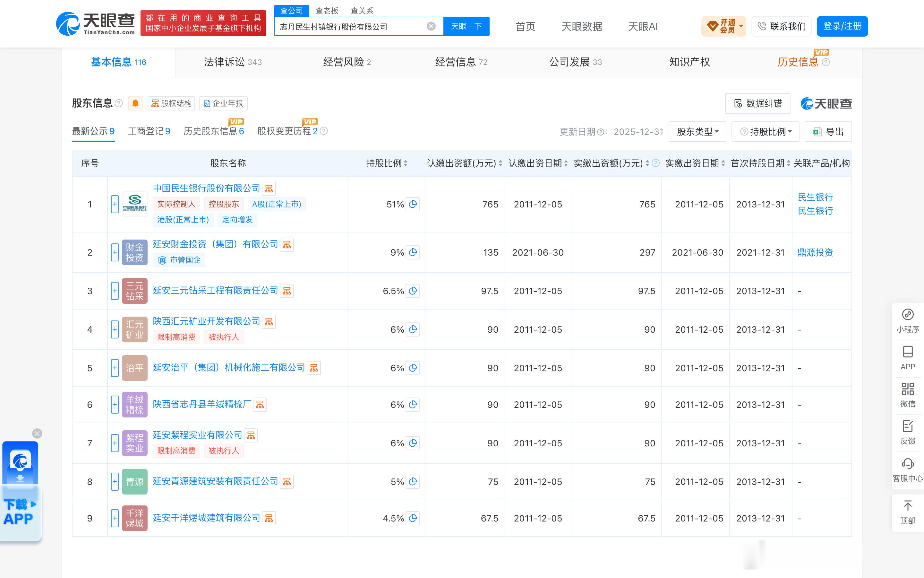Open the 反馈 feedback sidebar icon
The height and width of the screenshot is (578, 924).
[x=908, y=432]
